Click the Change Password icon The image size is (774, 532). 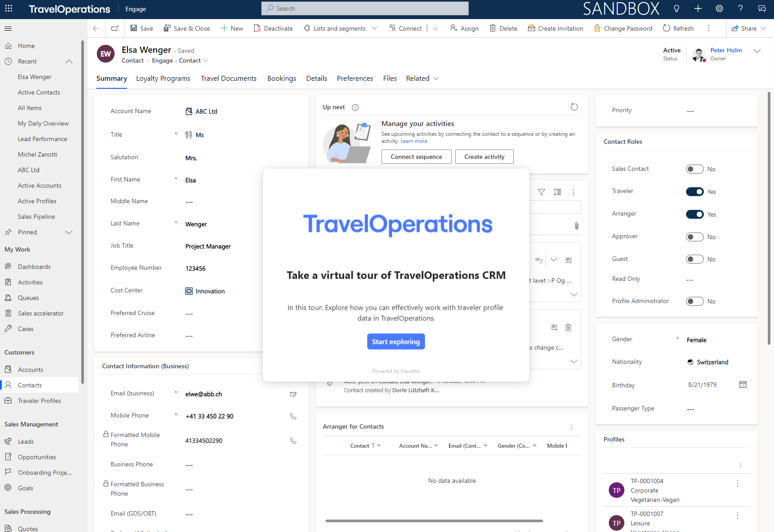click(x=597, y=28)
